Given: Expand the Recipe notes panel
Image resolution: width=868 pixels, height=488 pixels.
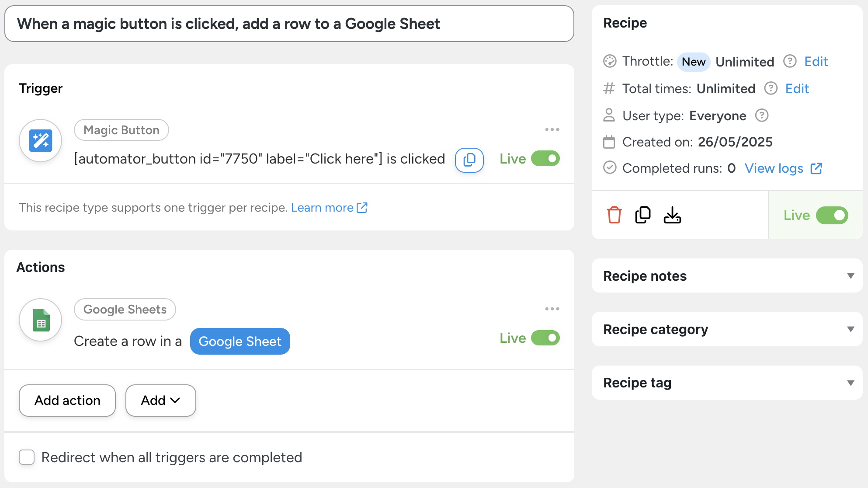Looking at the screenshot, I should click(850, 276).
